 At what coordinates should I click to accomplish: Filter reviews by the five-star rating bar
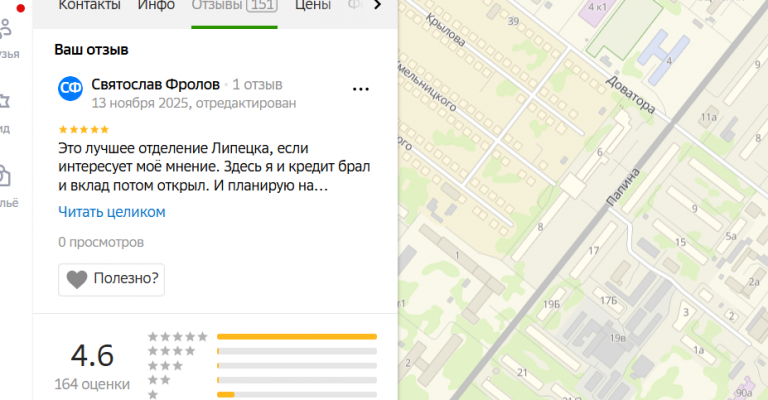pos(297,337)
